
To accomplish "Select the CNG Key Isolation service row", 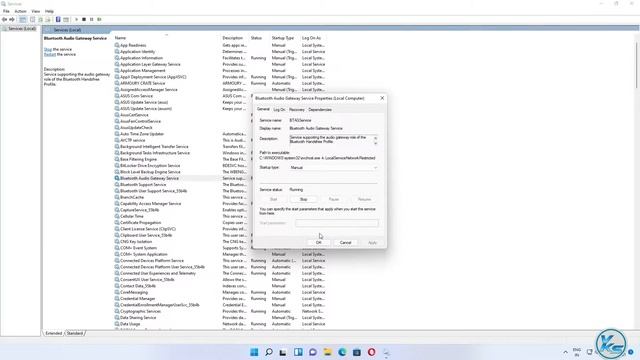I will point(182,242).
